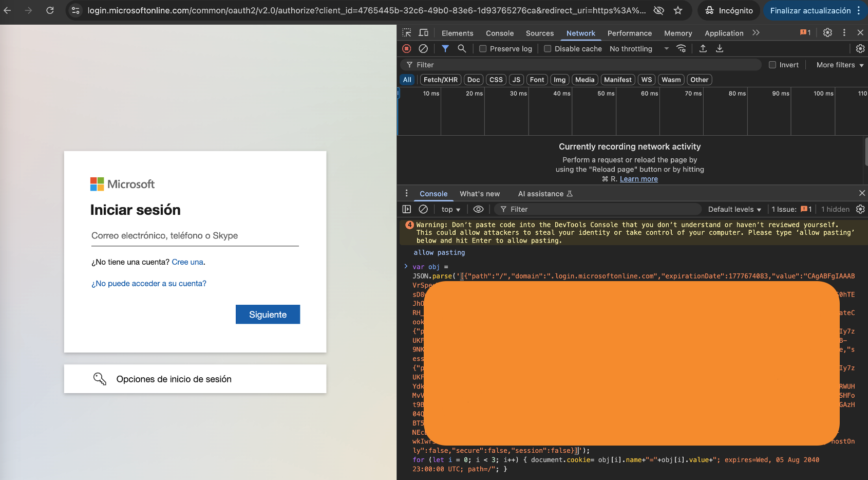Open the Sources tab
This screenshot has width=868, height=480.
(x=540, y=33)
